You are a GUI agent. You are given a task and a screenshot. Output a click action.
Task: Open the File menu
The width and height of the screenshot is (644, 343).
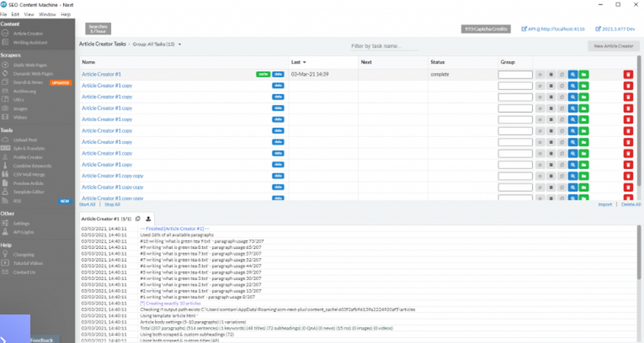(x=4, y=14)
